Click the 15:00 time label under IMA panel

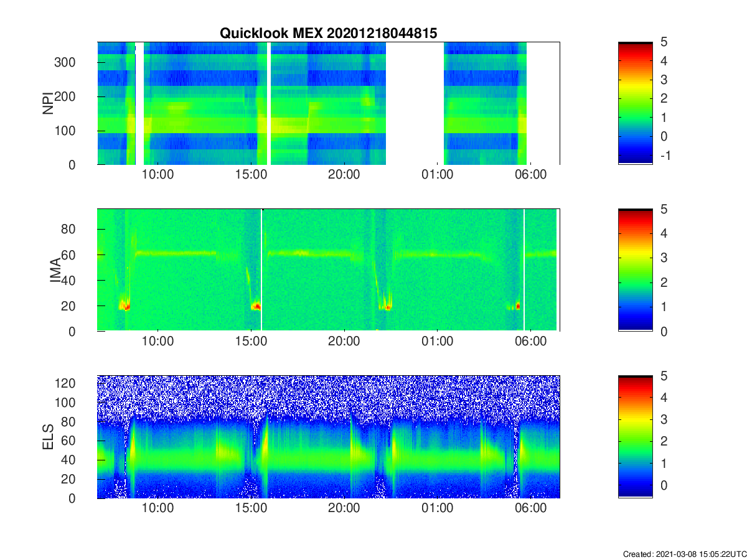pyautogui.click(x=251, y=342)
